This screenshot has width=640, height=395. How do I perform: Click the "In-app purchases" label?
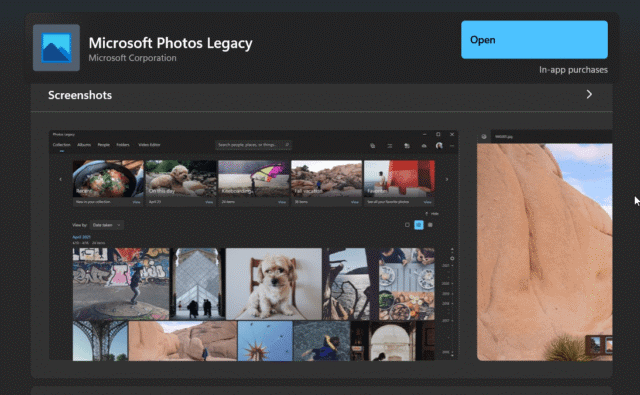point(573,70)
